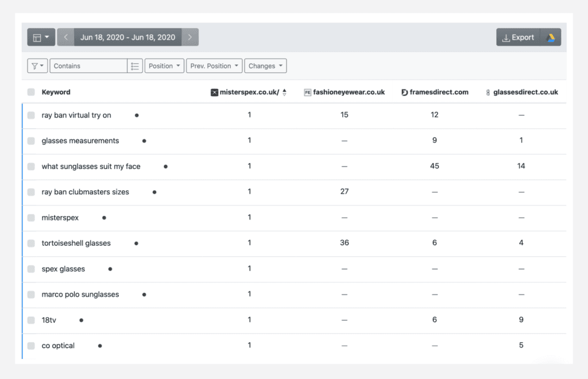Select the glassesdirect.co.uk column header
The height and width of the screenshot is (379, 588).
(x=525, y=92)
